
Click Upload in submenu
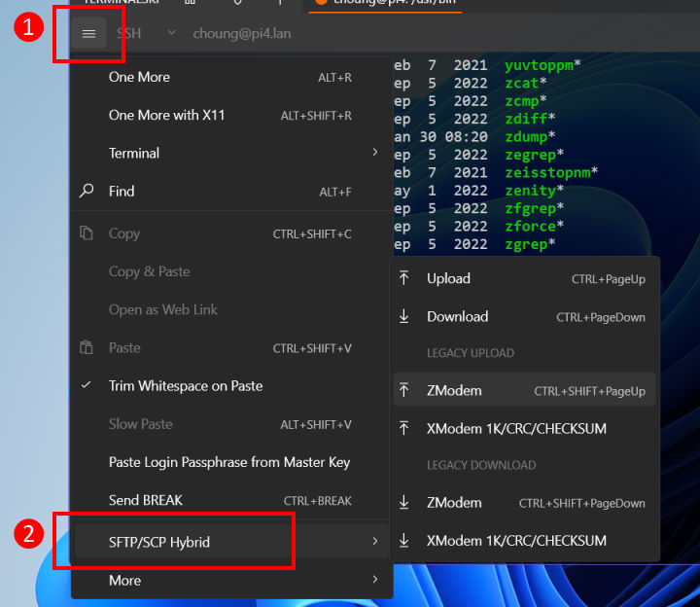point(525,279)
